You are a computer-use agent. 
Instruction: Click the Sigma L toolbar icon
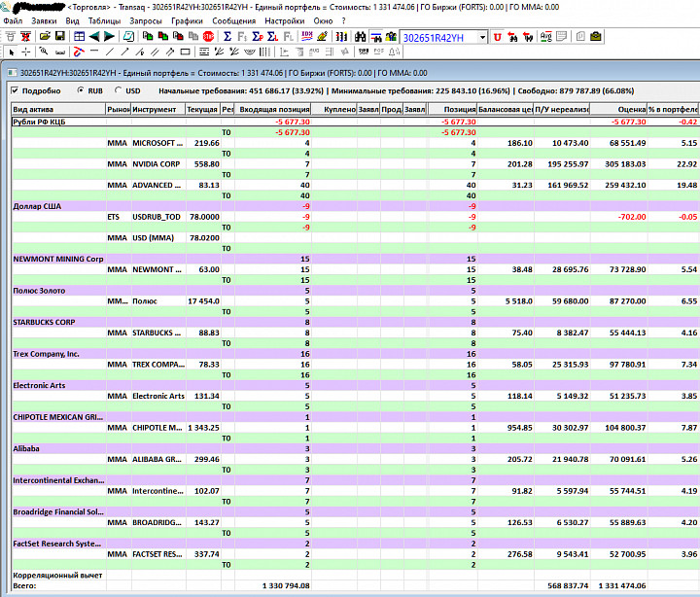click(273, 37)
